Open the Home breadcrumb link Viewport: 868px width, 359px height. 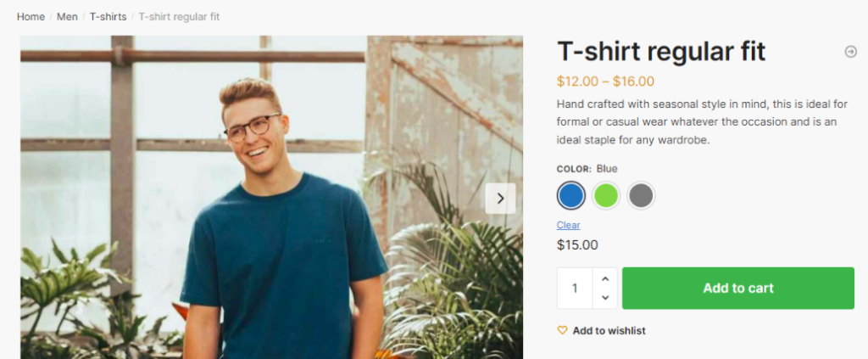point(31,17)
